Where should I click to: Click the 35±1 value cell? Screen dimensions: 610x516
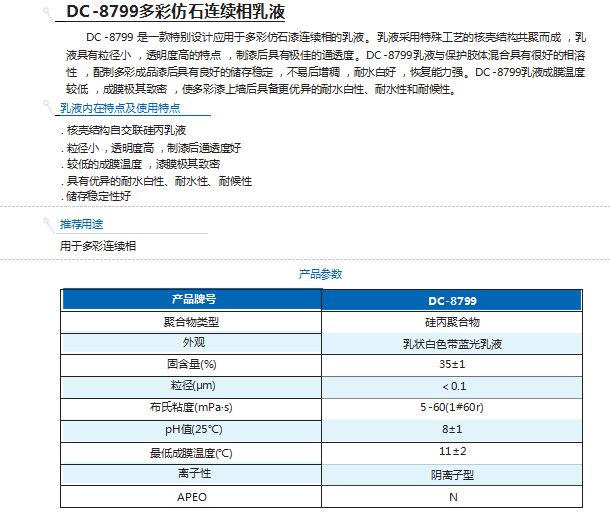pos(452,365)
